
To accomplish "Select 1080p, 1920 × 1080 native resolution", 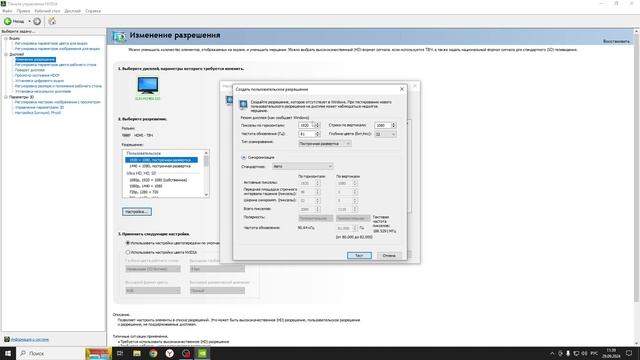I will [158, 180].
